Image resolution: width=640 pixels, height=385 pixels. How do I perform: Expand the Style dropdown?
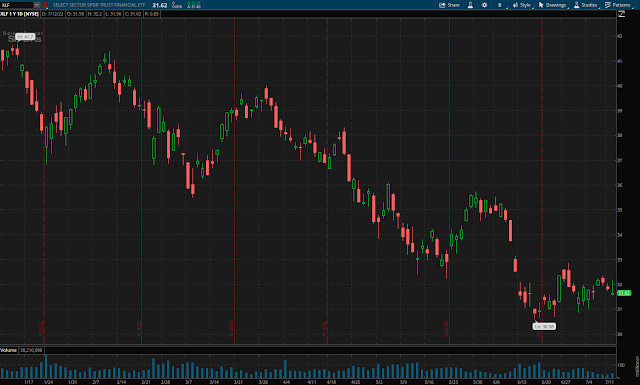point(522,5)
